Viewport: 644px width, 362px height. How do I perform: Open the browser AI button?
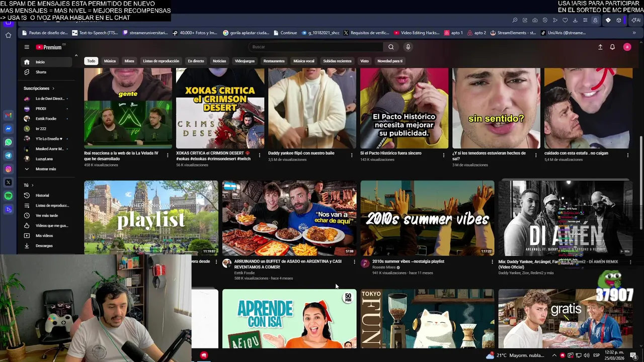point(636,20)
